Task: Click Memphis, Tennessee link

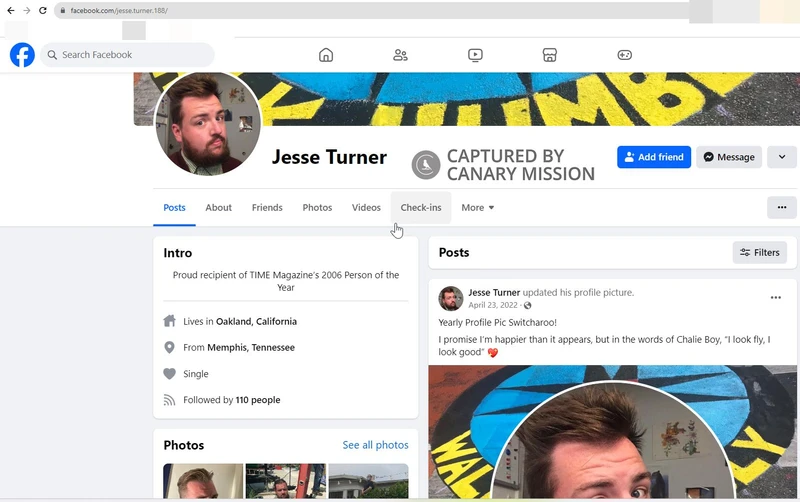Action: 251,347
